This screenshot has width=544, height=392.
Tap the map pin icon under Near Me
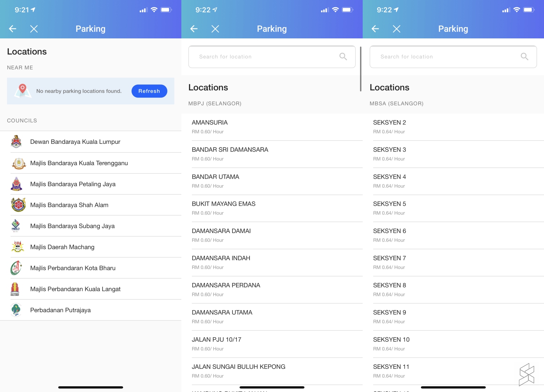[22, 91]
